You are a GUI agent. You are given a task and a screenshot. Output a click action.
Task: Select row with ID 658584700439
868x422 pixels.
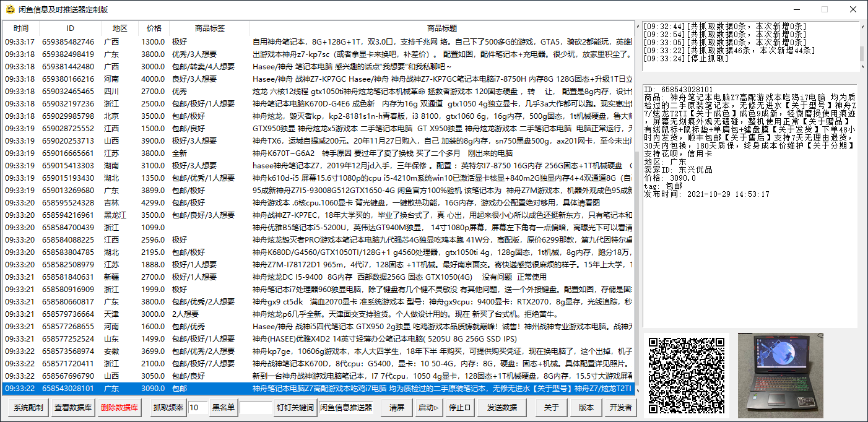318,228
